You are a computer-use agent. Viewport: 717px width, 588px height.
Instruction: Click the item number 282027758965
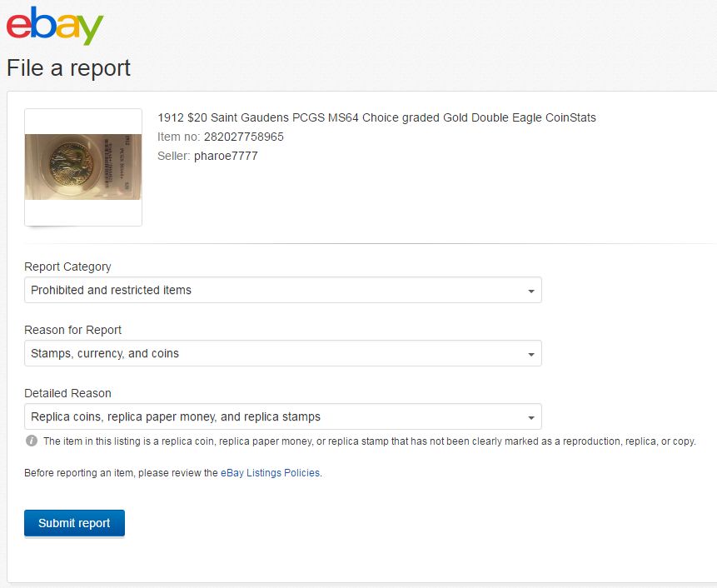point(243,137)
